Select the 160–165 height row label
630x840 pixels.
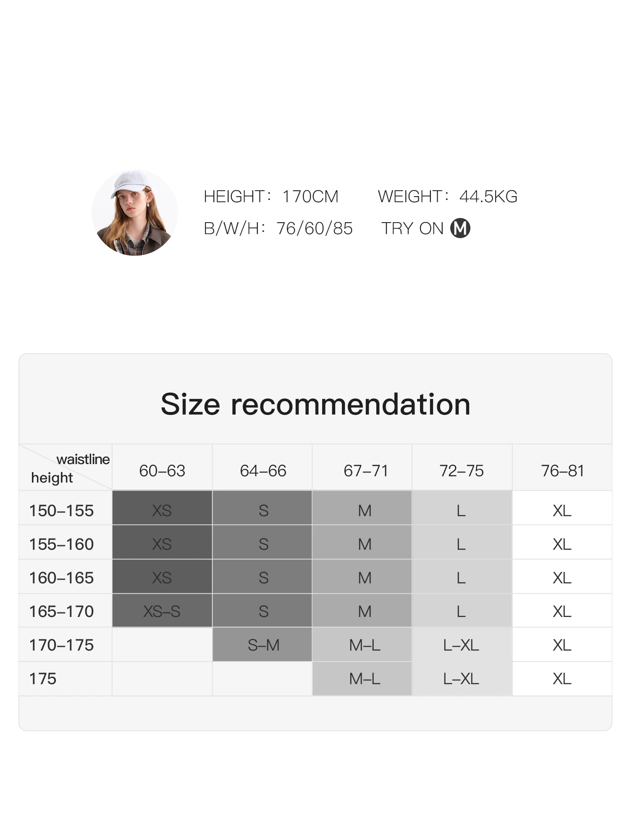click(61, 578)
